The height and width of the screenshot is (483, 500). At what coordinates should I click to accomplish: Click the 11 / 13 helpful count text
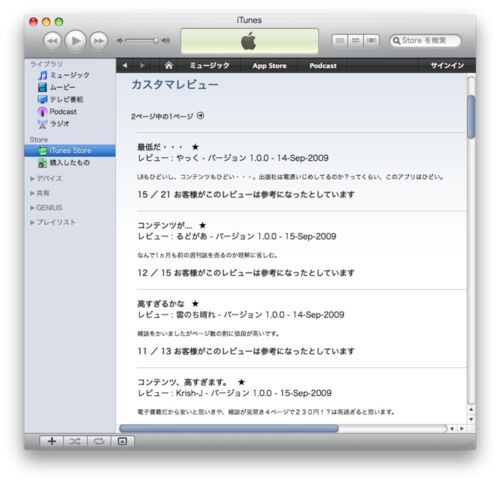tap(246, 351)
